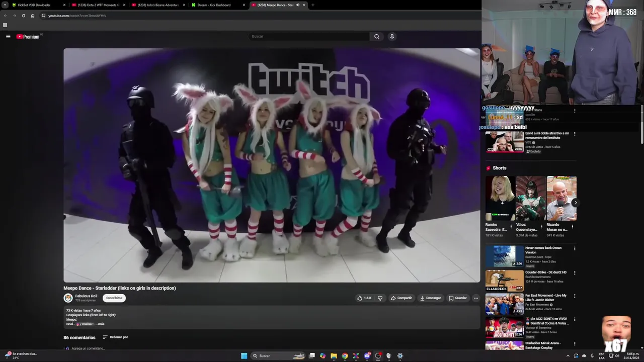
Task: Open the apps grid in bookmarks bar
Action: click(x=5, y=25)
